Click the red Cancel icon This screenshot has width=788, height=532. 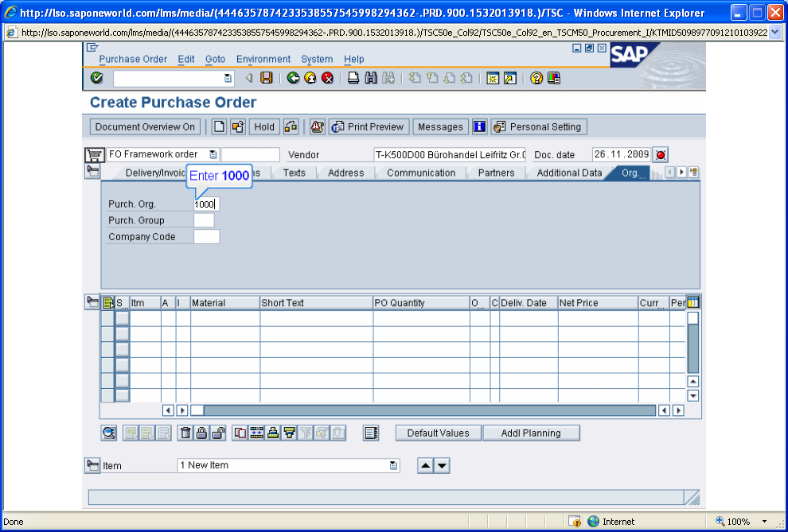click(328, 78)
